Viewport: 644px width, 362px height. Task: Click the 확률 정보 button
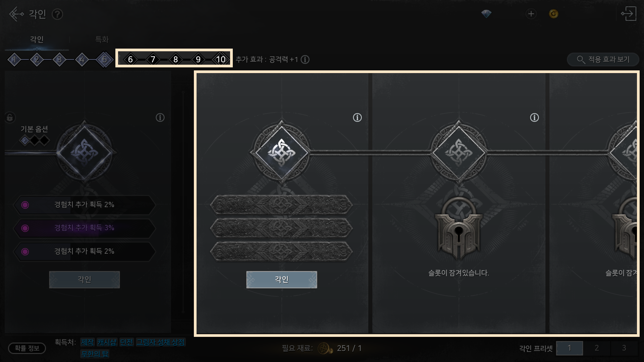27,348
